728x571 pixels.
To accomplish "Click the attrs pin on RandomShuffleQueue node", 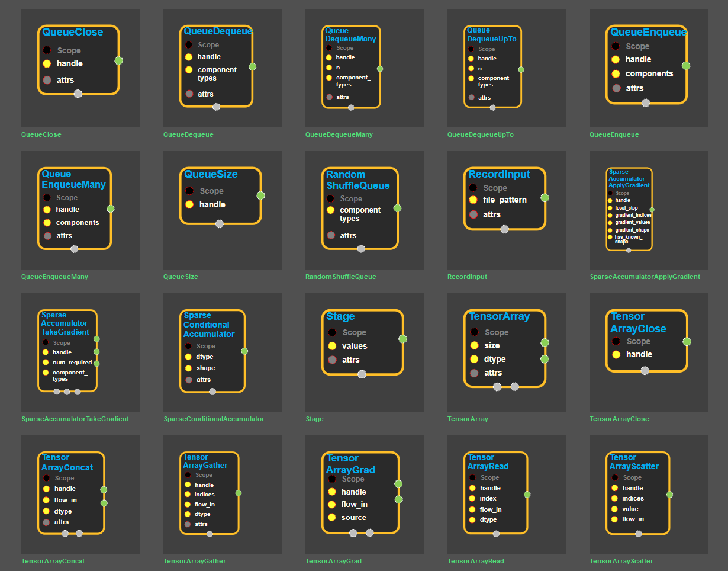I will click(x=331, y=235).
